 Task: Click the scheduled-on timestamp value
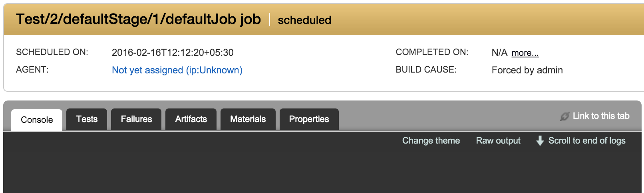tap(173, 53)
